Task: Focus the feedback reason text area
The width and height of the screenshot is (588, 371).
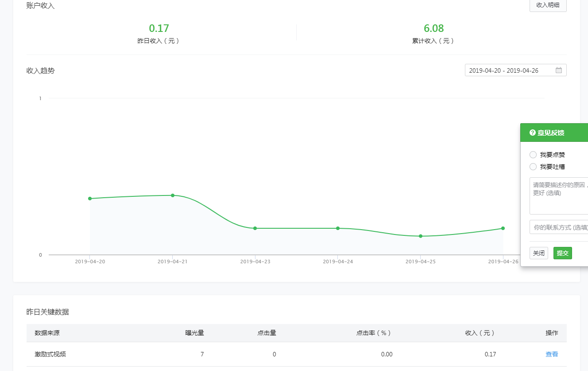Action: point(559,196)
